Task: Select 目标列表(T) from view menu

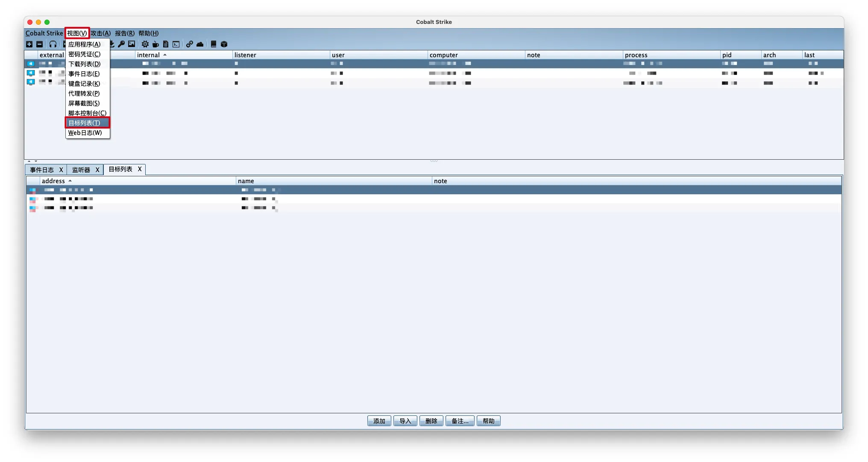Action: pos(85,123)
